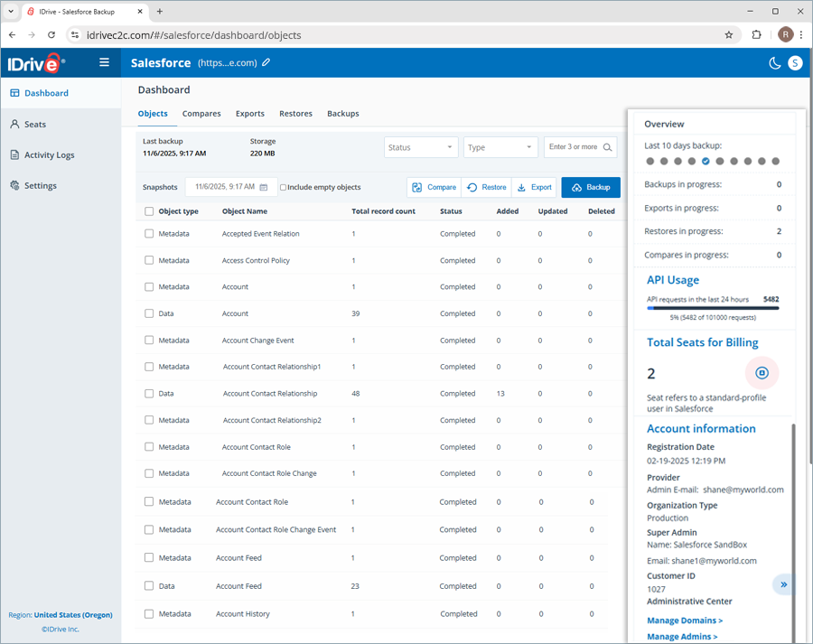Click the pencil edit icon beside Salesforce URL

(266, 63)
